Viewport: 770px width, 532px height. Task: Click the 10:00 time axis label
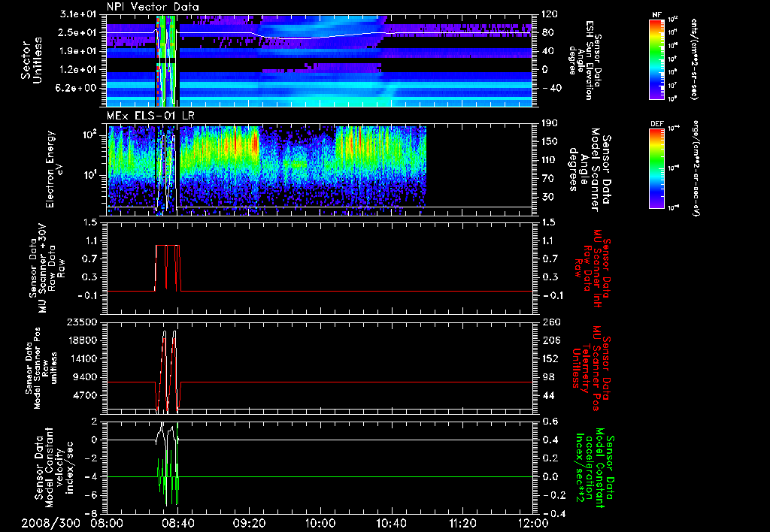point(320,523)
